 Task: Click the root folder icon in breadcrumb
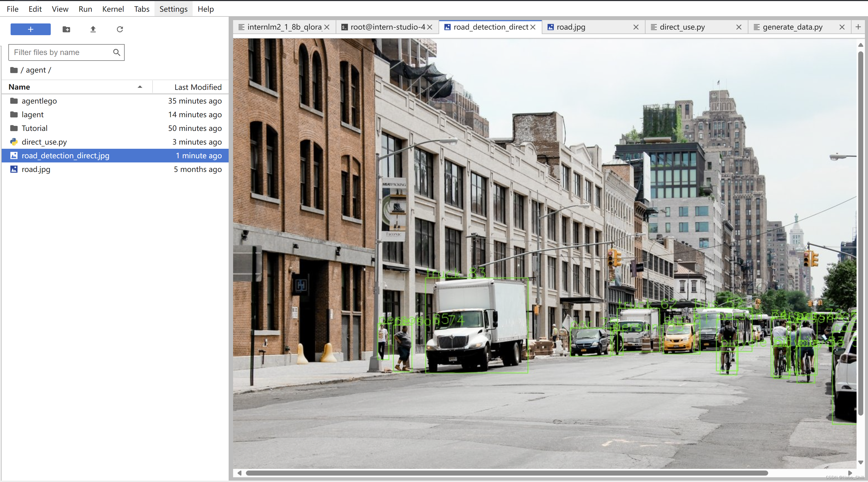(x=14, y=70)
